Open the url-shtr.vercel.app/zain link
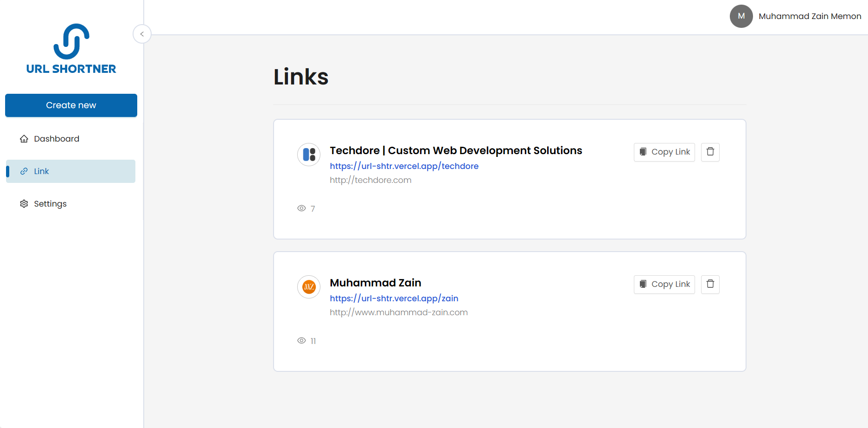This screenshot has width=868, height=428. 394,298
